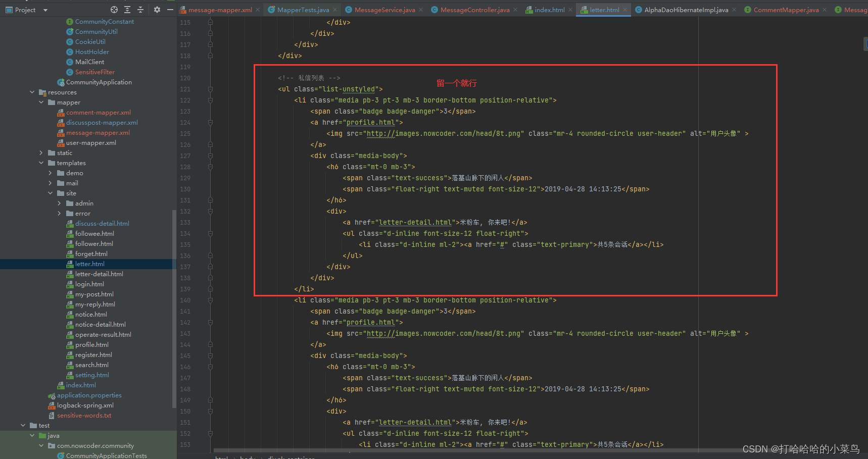Image resolution: width=868 pixels, height=459 pixels.
Task: Open followee.html file
Action: point(94,233)
